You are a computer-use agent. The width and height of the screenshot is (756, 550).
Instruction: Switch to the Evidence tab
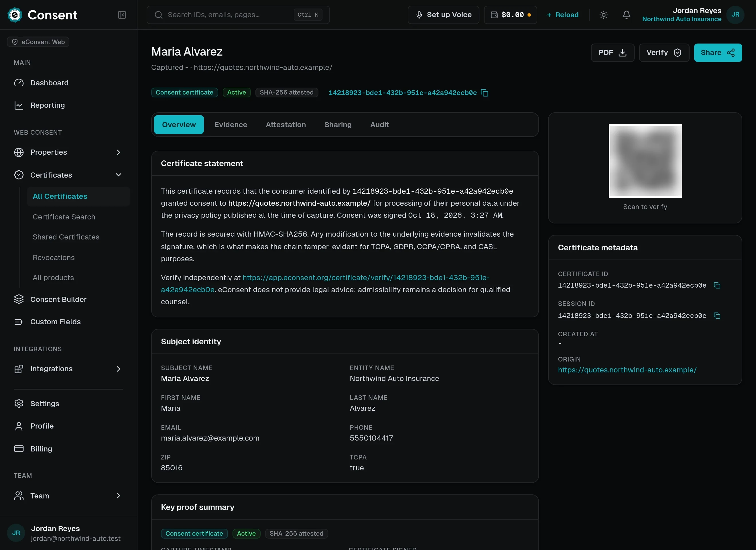pyautogui.click(x=231, y=125)
